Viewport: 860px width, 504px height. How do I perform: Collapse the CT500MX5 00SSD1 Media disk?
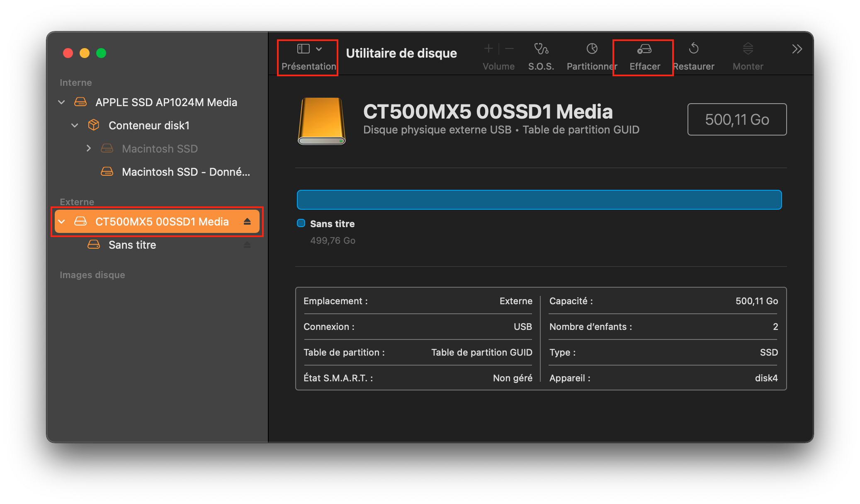61,221
